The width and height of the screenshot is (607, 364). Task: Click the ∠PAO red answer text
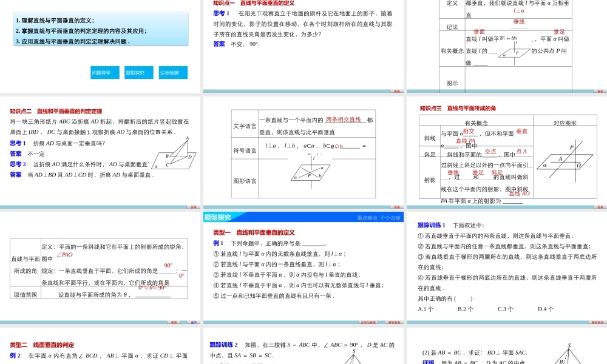pos(65,255)
